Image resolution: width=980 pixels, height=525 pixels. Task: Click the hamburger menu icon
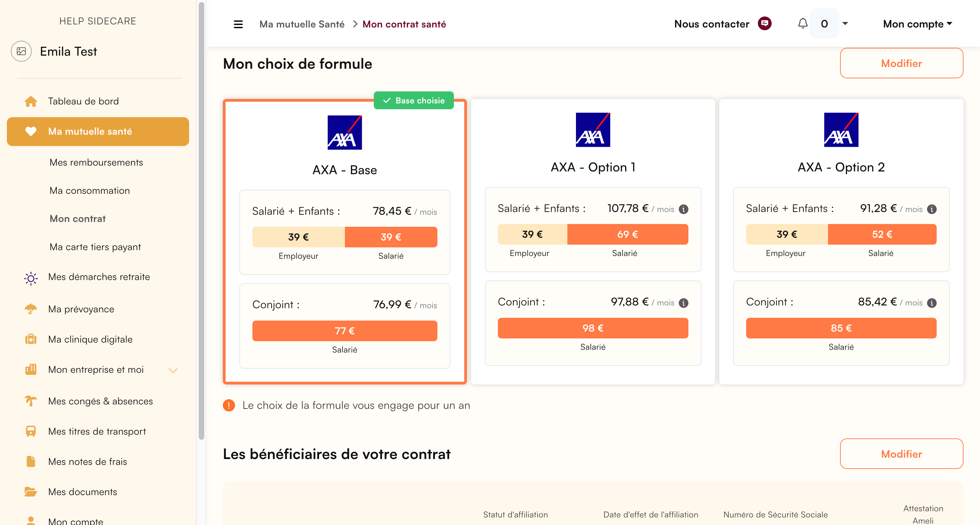coord(238,24)
